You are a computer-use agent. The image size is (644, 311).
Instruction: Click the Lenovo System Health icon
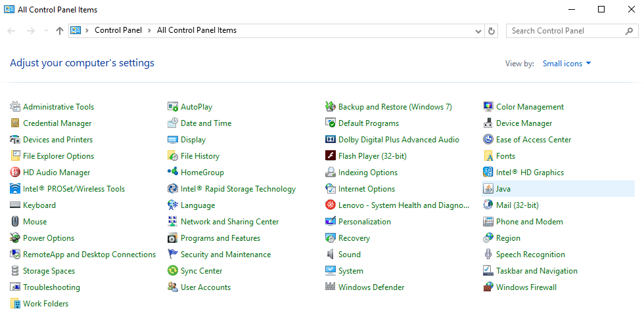pos(331,205)
